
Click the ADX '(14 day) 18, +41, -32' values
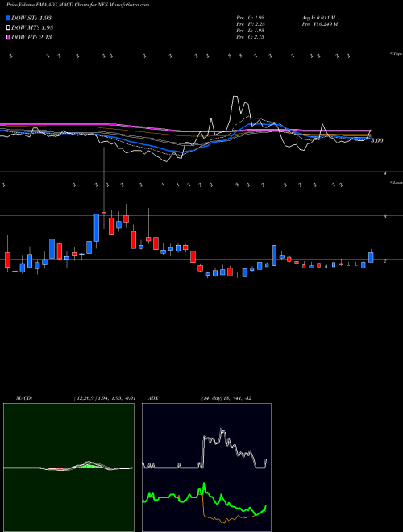tap(226, 398)
